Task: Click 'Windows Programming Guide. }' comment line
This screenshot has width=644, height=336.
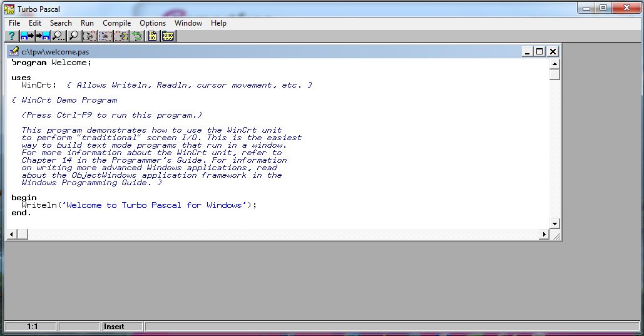Action: 91,183
